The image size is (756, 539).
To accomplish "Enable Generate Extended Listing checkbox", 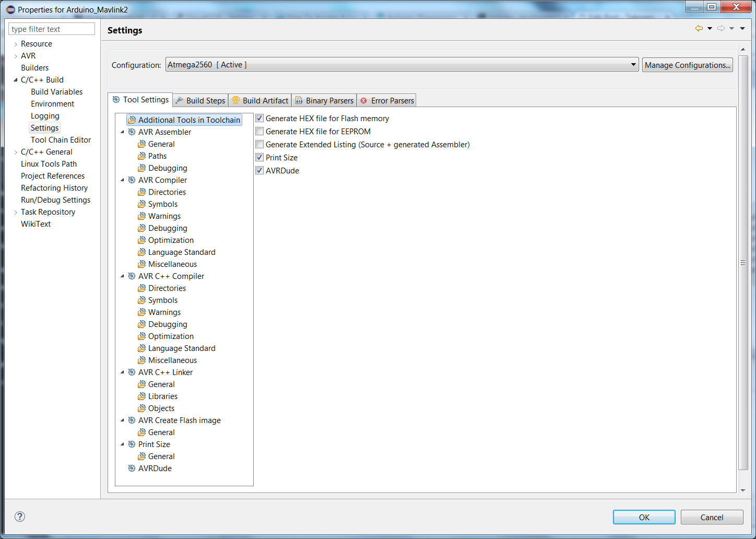I will click(259, 145).
